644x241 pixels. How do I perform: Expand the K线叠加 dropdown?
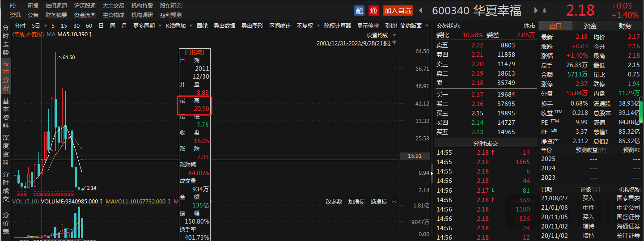pyautogui.click(x=179, y=26)
